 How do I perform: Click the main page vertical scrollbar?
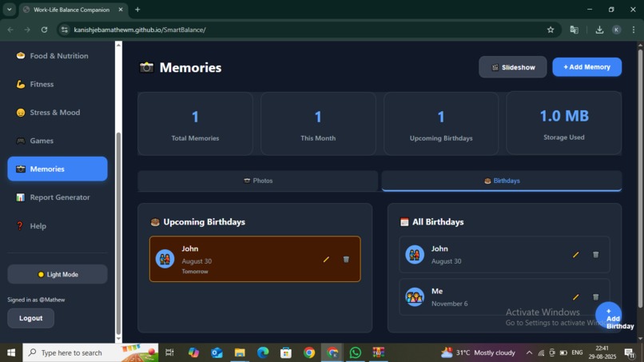click(640, 178)
